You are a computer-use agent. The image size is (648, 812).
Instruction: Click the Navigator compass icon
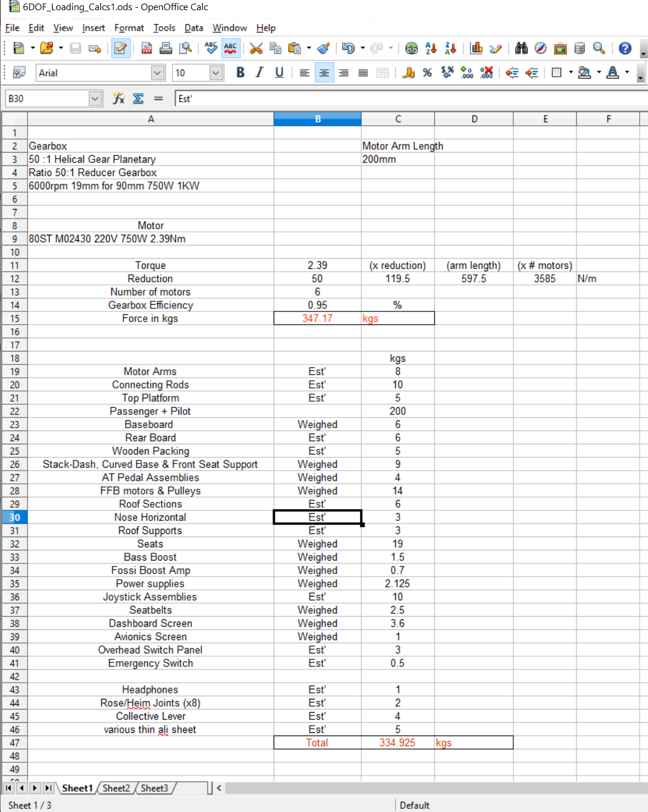[540, 49]
